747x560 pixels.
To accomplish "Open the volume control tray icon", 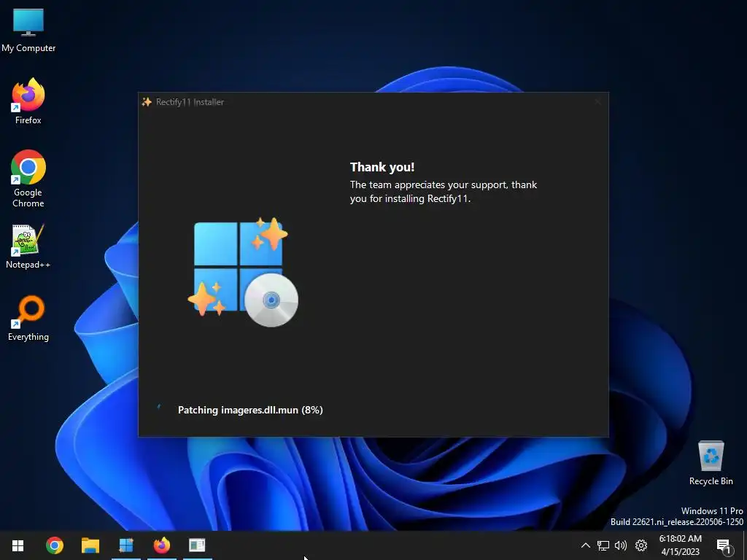I will 621,545.
